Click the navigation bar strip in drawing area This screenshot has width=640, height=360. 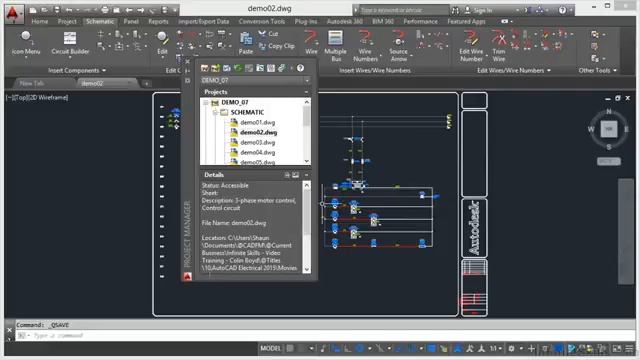tap(625, 231)
